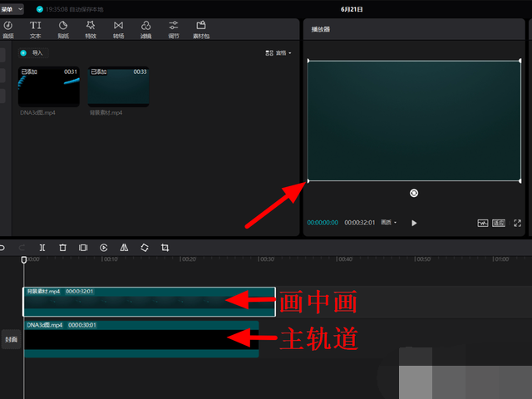Open the 转场 transitions panel

(118, 30)
